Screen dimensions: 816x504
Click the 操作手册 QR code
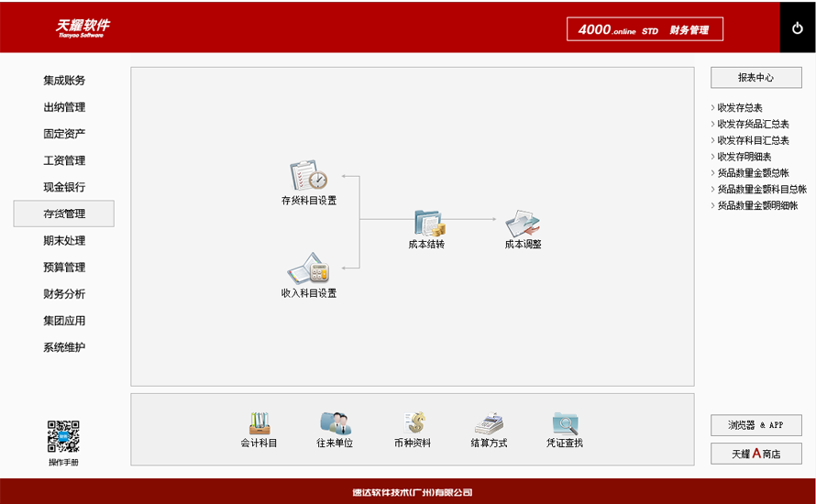[63, 436]
